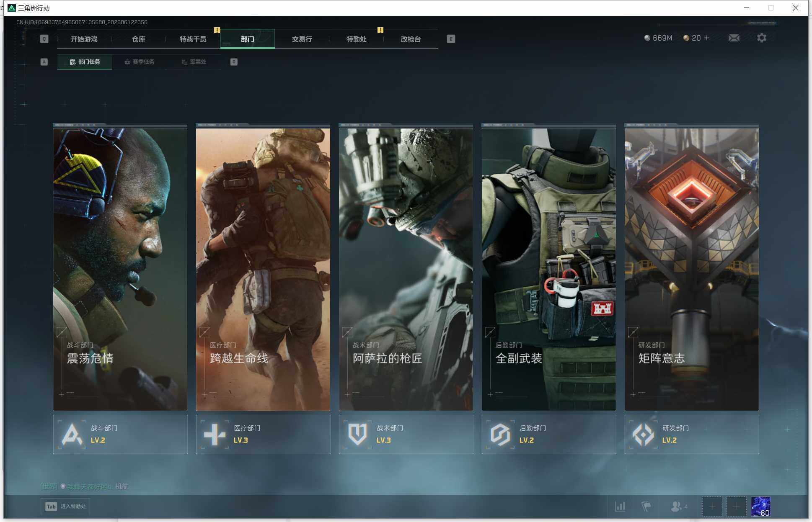Click the second empty squad slot plus
The width and height of the screenshot is (812, 522).
tap(736, 507)
